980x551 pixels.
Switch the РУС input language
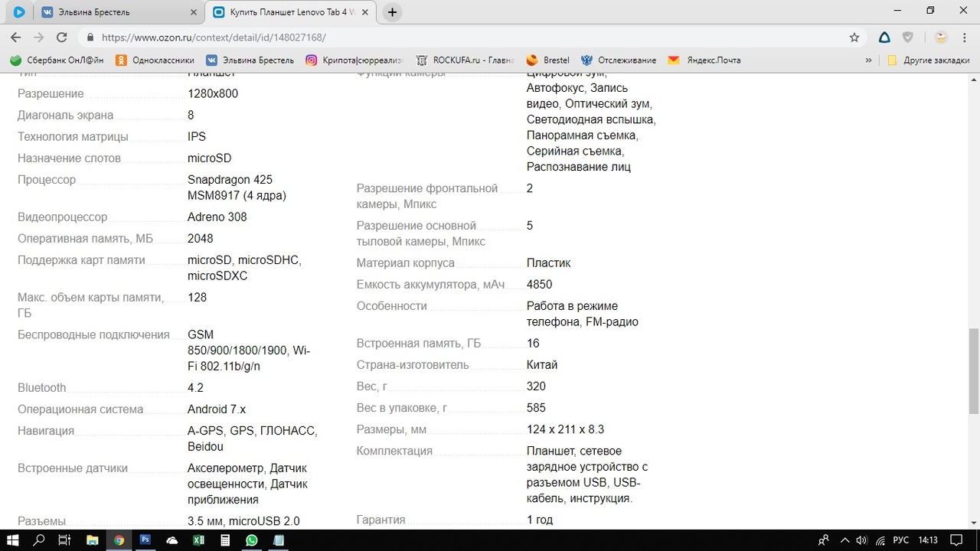tap(901, 540)
